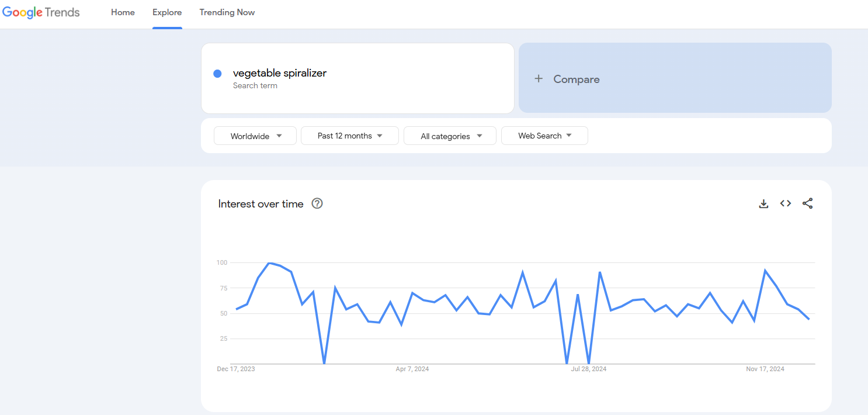
Task: Go to the Home tab
Action: (x=123, y=12)
